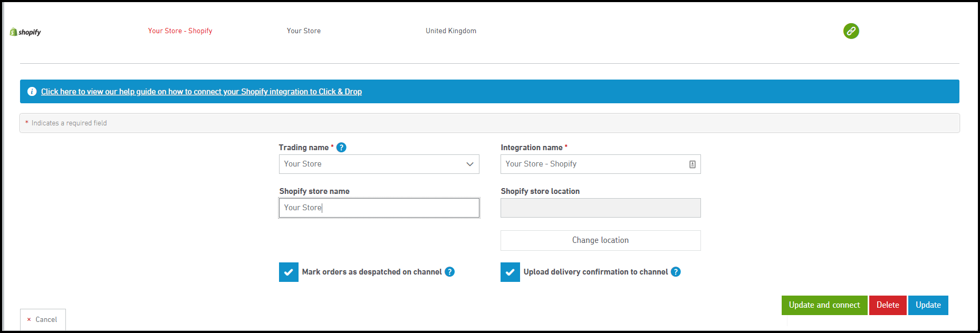Untick Upload delivery confirmation to channel
Screen dimensions: 980x333
(x=510, y=272)
